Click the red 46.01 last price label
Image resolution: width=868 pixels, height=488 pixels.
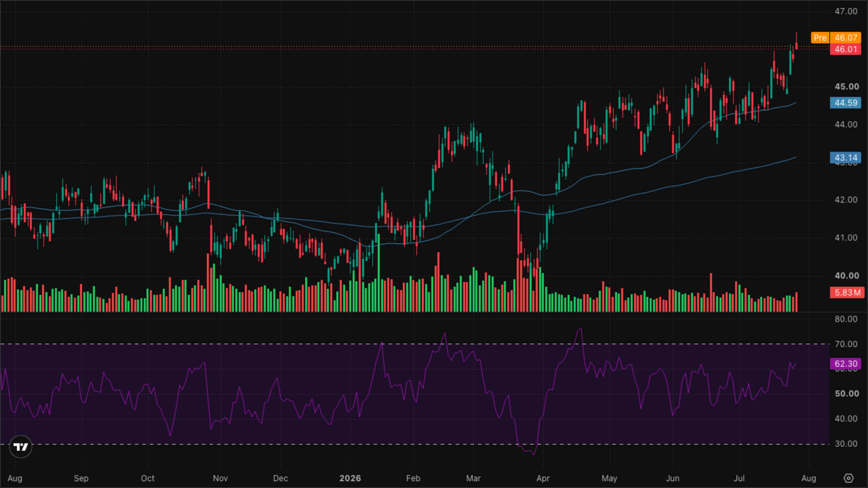click(846, 49)
